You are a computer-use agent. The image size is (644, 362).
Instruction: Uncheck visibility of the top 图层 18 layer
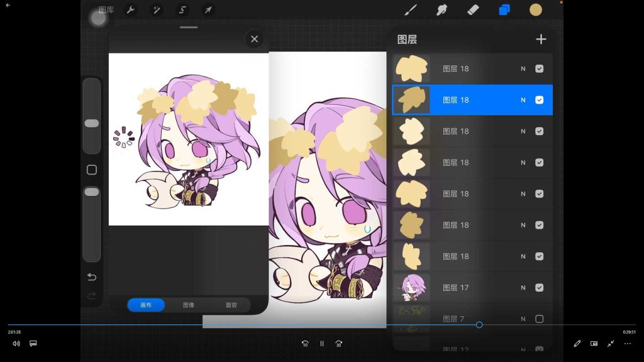pyautogui.click(x=539, y=69)
